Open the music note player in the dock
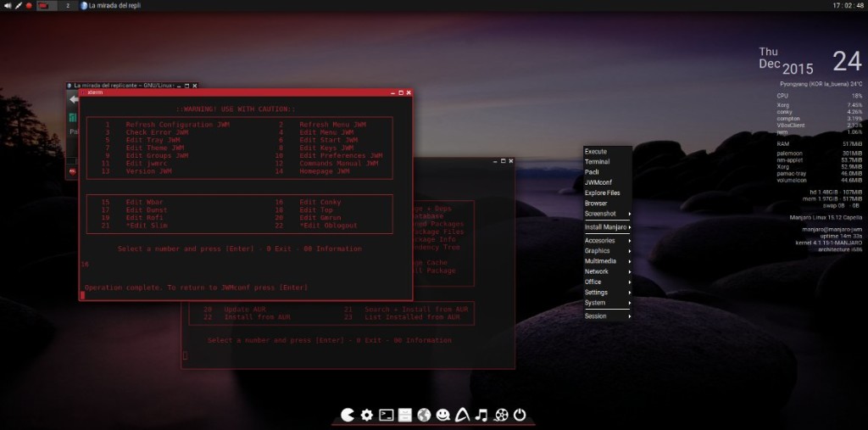 point(481,415)
